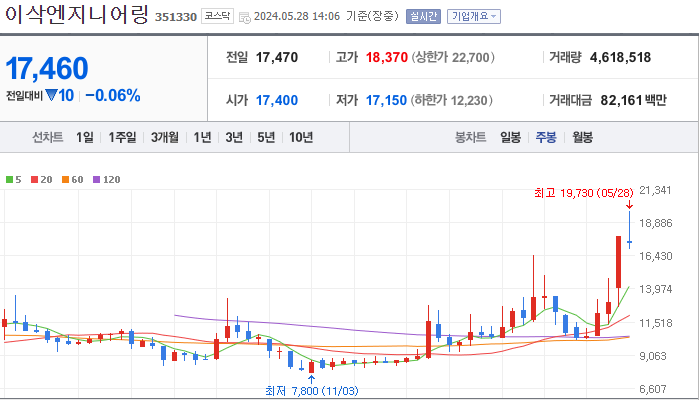Click the calendar-clock icon beside the date

[x=245, y=18]
